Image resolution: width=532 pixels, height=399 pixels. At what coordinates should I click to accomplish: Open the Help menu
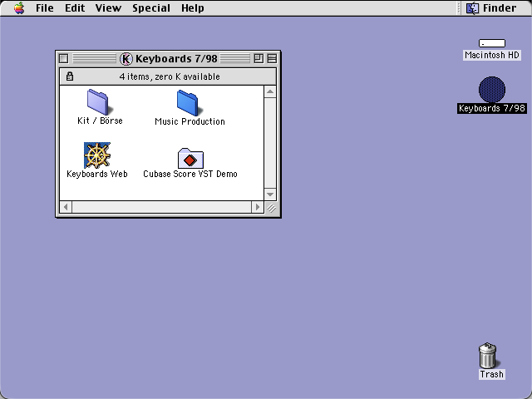(192, 7)
